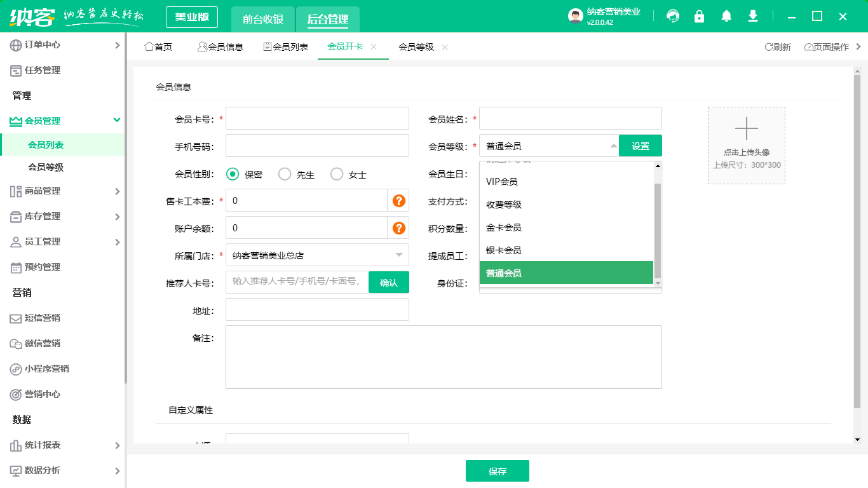Switch to the 会员等级 tab
Image resolution: width=868 pixels, height=488 pixels.
(x=416, y=47)
